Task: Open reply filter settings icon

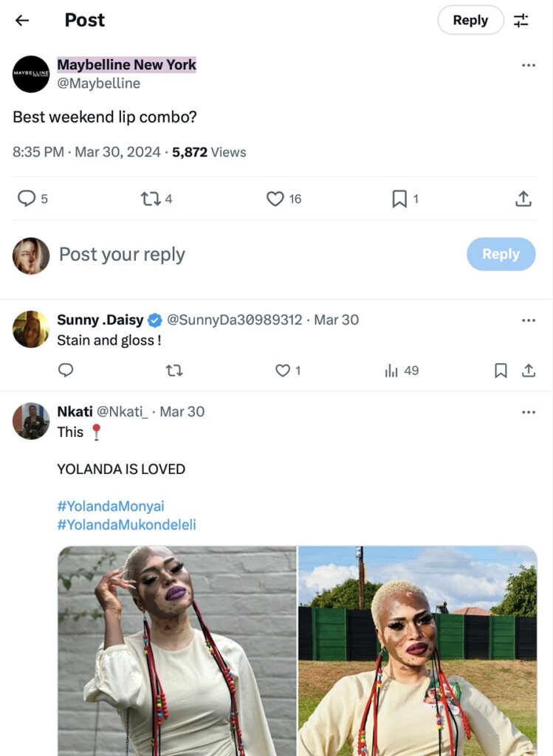Action: (521, 21)
